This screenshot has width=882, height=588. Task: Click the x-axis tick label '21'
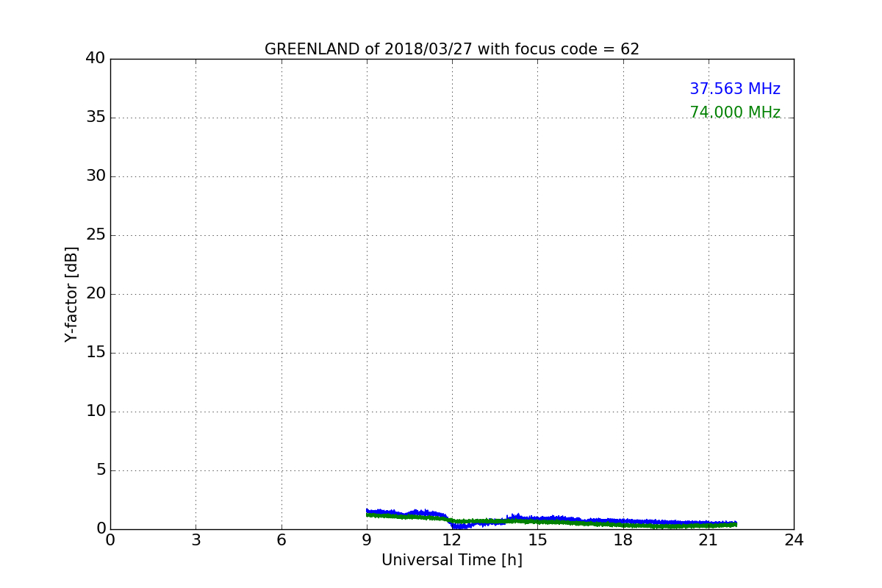709,540
